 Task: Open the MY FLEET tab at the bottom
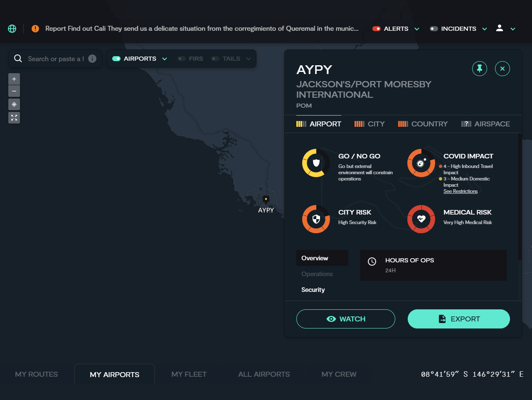[189, 374]
